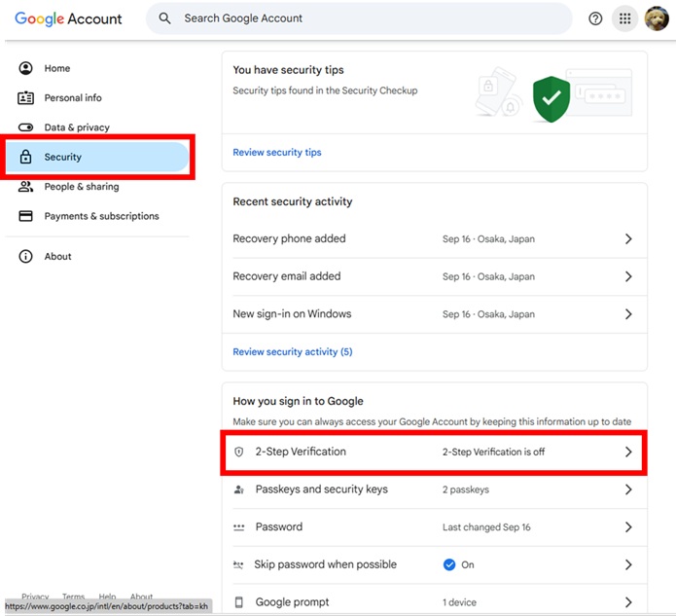The height and width of the screenshot is (616, 676).
Task: Click the Google Account logo
Action: coord(68,18)
